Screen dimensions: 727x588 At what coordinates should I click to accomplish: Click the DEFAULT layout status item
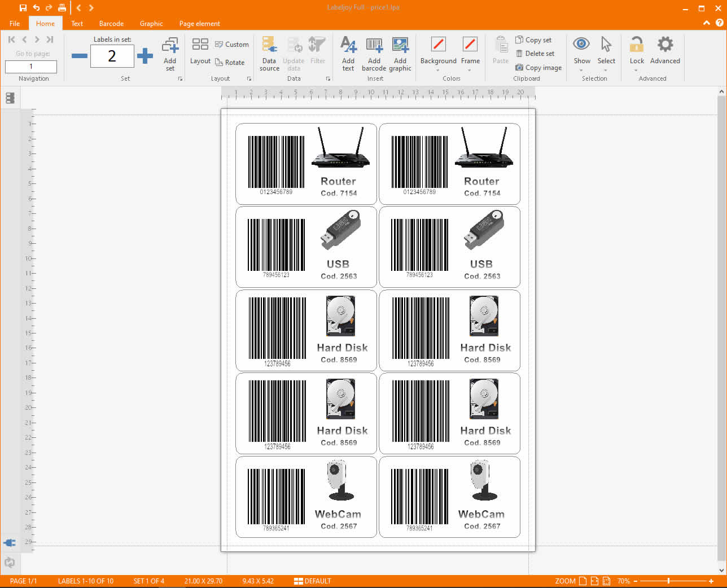click(x=313, y=581)
